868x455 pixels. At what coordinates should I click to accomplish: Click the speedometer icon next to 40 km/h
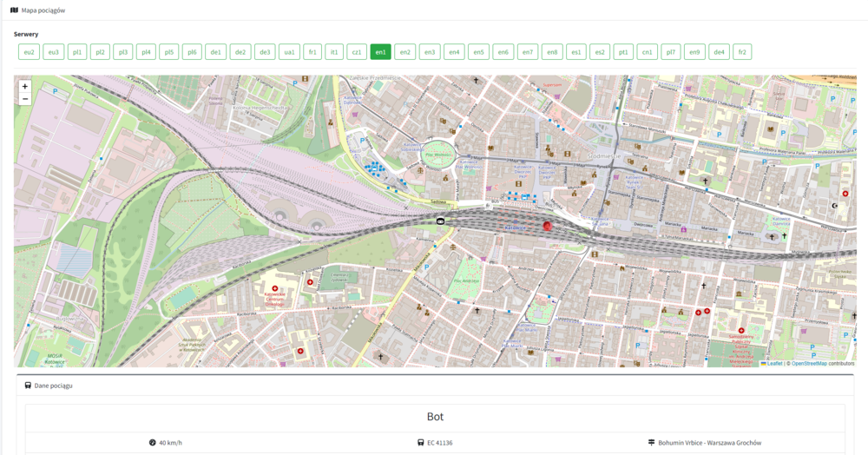click(153, 443)
